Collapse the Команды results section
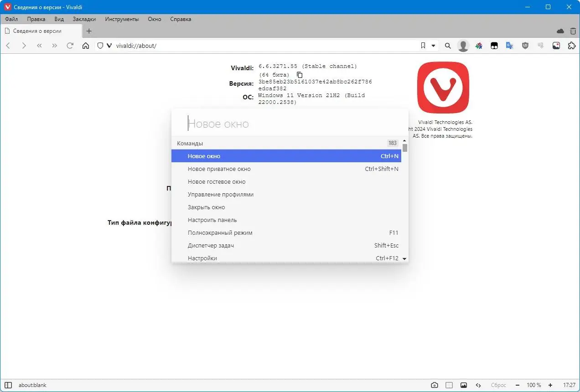The width and height of the screenshot is (580, 392). (x=190, y=143)
